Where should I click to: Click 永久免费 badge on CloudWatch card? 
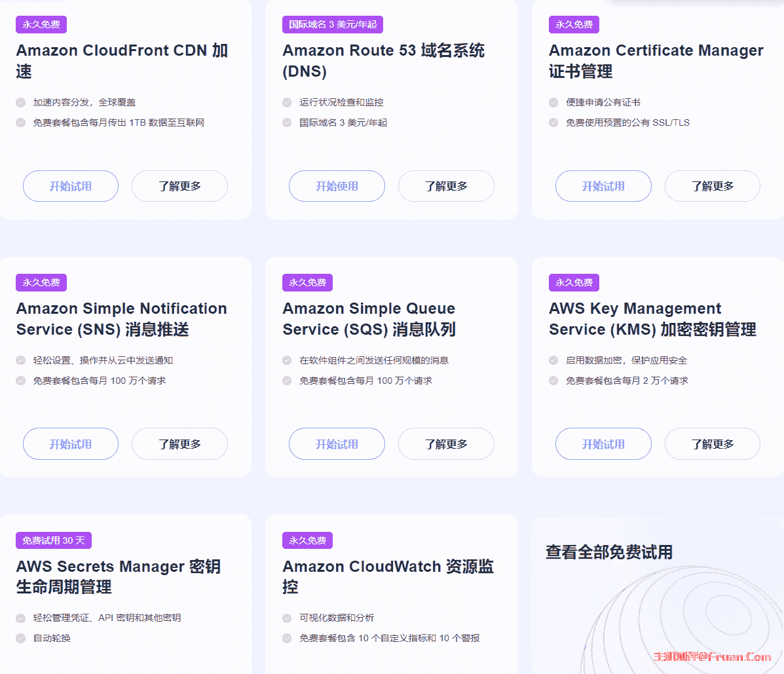click(307, 540)
